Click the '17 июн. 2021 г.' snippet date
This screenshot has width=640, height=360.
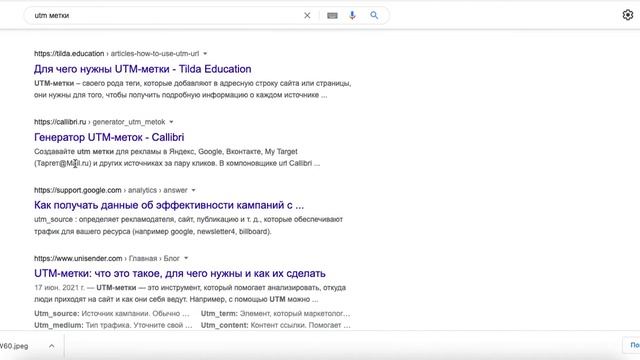point(60,288)
